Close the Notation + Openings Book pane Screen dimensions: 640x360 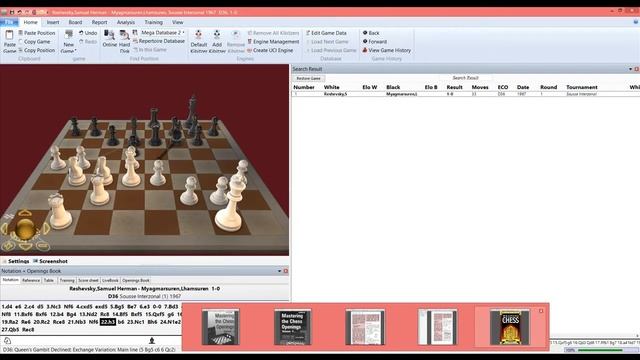tap(286, 271)
